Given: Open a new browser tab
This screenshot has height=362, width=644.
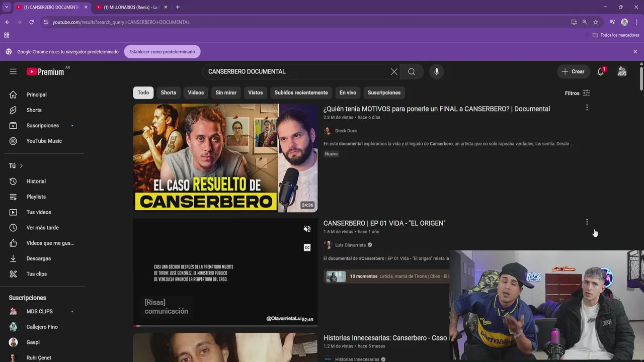Looking at the screenshot, I should pos(178,7).
